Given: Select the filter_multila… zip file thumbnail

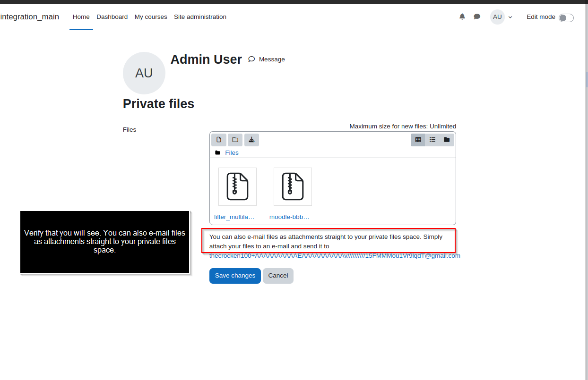Looking at the screenshot, I should tap(237, 186).
